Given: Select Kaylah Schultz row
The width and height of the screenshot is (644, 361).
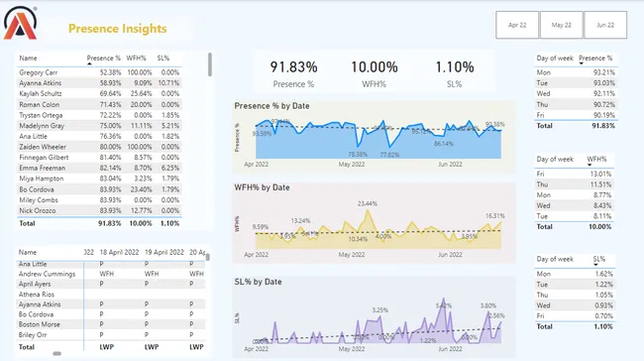Looking at the screenshot, I should coord(99,94).
